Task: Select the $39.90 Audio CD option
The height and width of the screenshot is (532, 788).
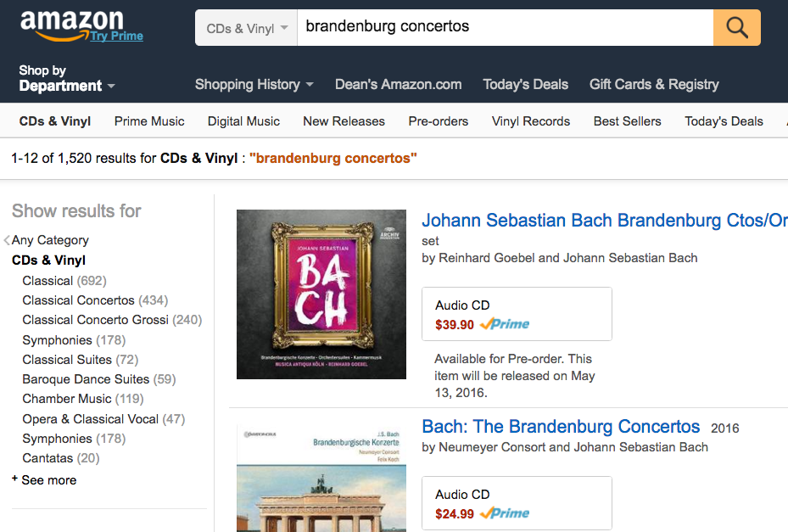Action: tap(516, 314)
